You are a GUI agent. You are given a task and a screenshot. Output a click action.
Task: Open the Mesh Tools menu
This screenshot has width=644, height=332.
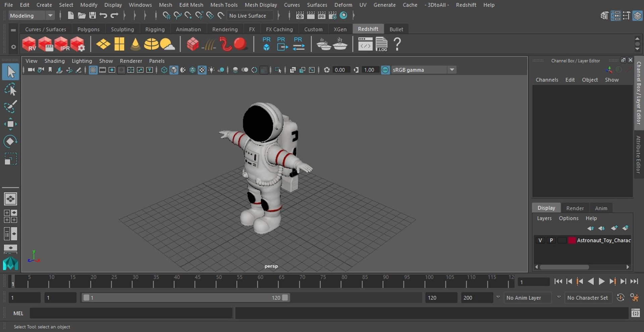224,5
